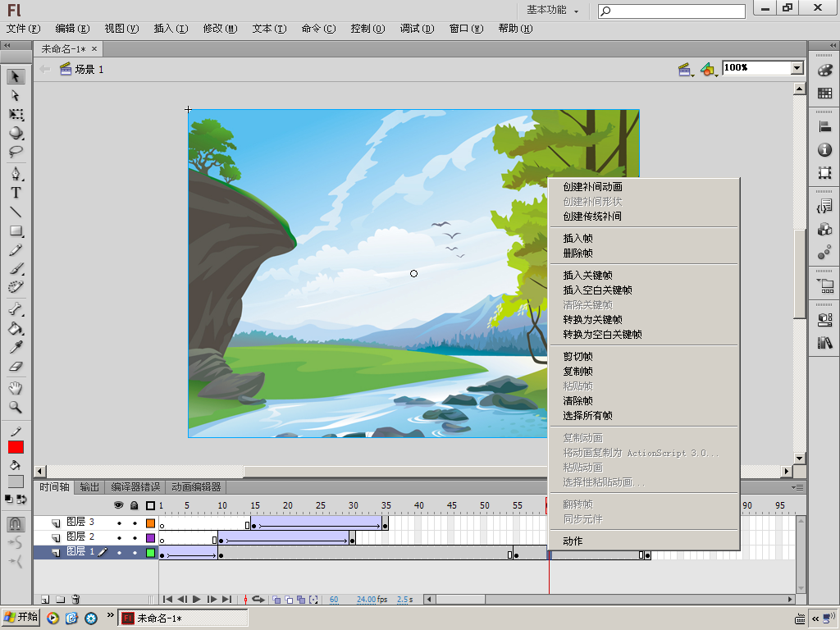Switch to the 动画编辑器 tab

click(x=196, y=487)
